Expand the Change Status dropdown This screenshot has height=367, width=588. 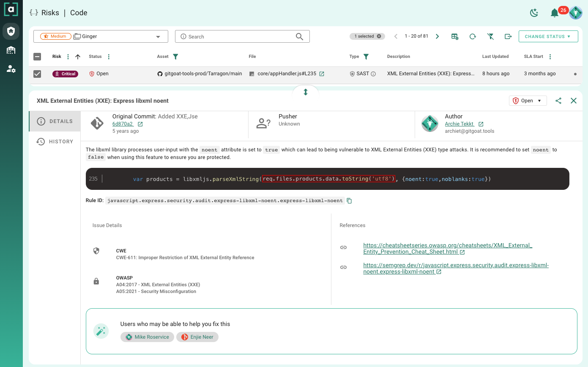point(548,36)
